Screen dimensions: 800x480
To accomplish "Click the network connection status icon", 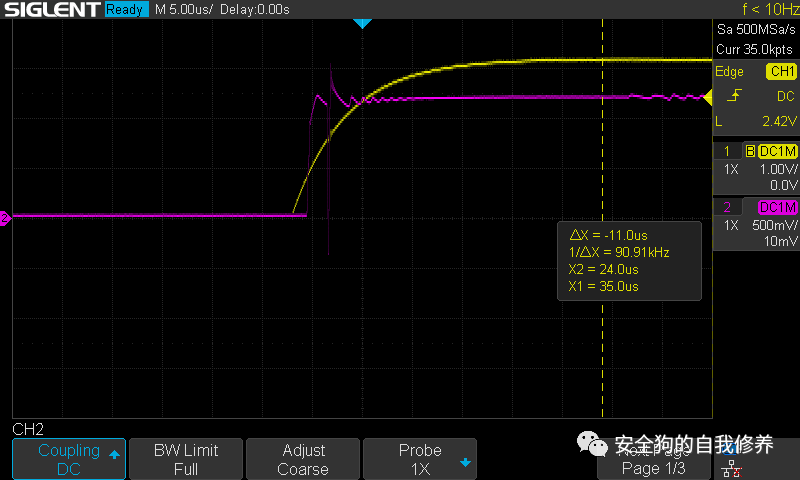I will tap(732, 468).
